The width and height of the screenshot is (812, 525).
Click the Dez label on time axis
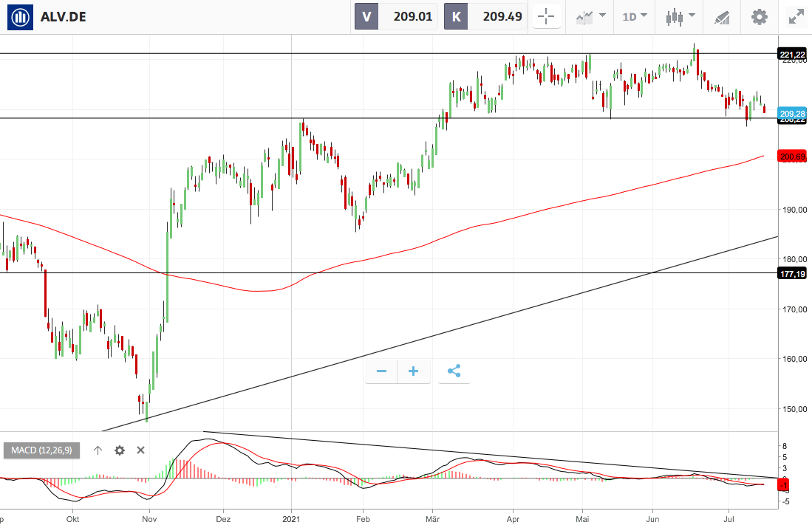pos(223,519)
